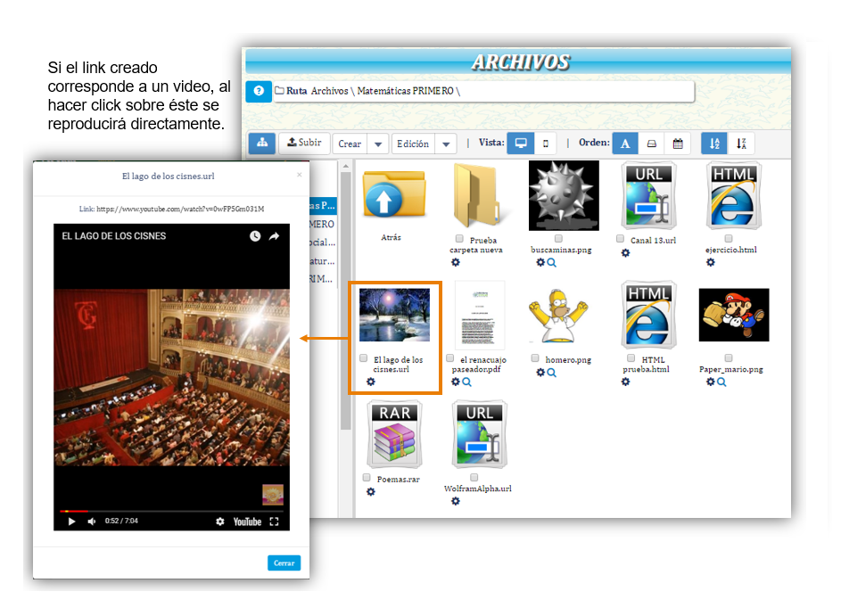Open the buscaminas.png thumbnail

564,196
